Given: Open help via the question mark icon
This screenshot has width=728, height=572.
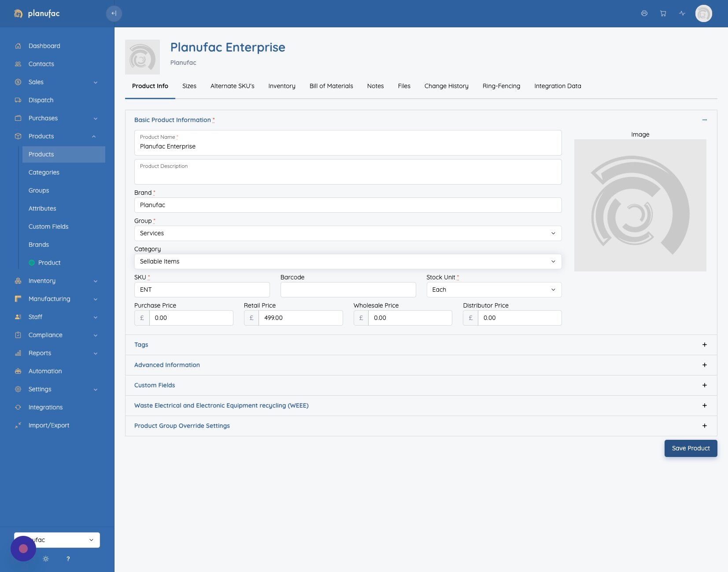Looking at the screenshot, I should click(68, 559).
